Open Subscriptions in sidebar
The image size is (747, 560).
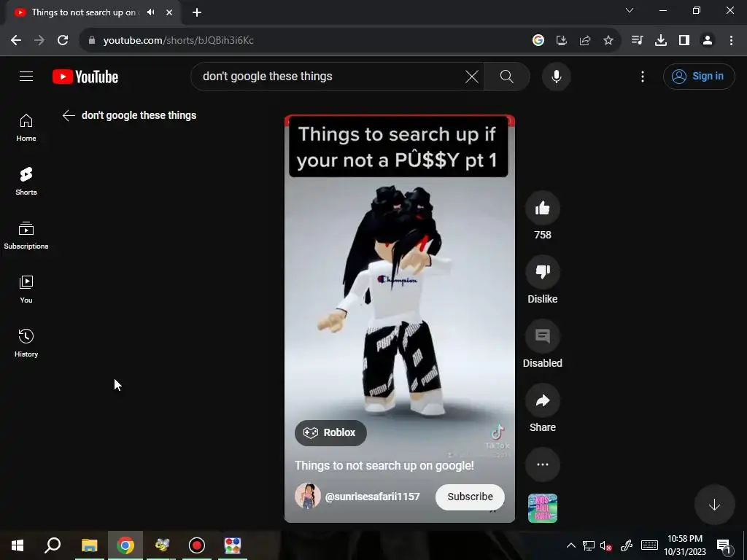26,236
